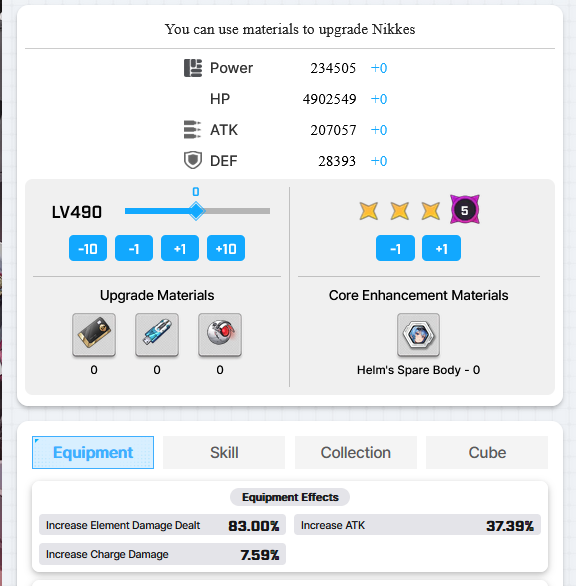The width and height of the screenshot is (576, 586).
Task: Click the DEF shield icon
Action: point(193,161)
